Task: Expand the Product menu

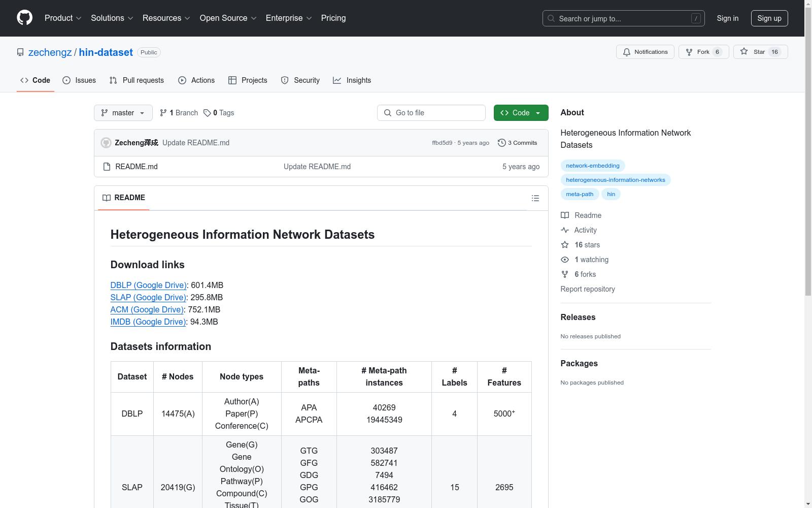Action: [63, 18]
